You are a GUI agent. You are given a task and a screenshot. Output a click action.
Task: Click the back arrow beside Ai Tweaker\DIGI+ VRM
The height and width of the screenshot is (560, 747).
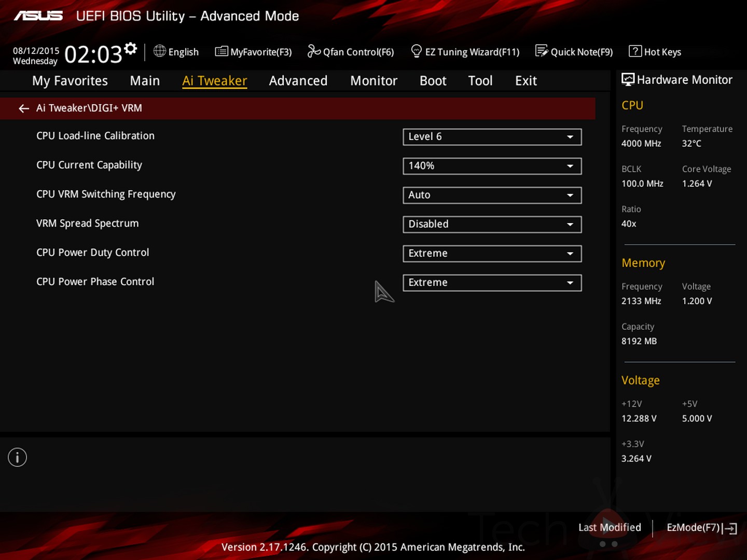tap(24, 108)
